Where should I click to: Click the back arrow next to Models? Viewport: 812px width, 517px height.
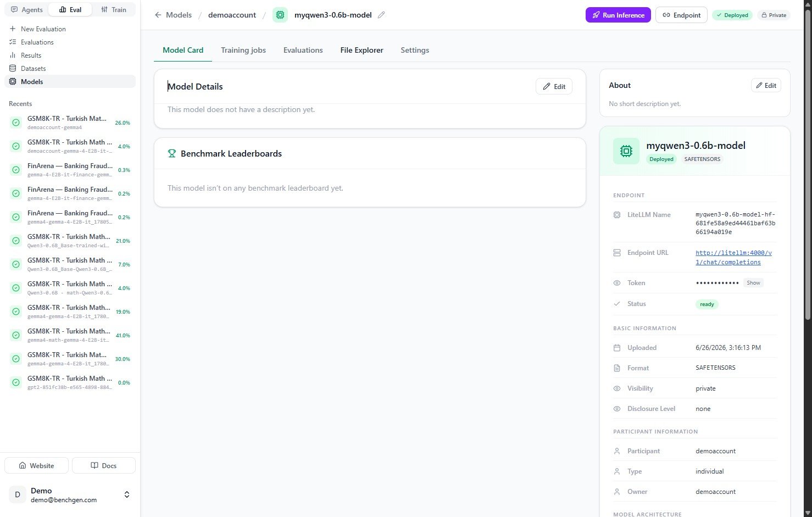click(x=158, y=15)
